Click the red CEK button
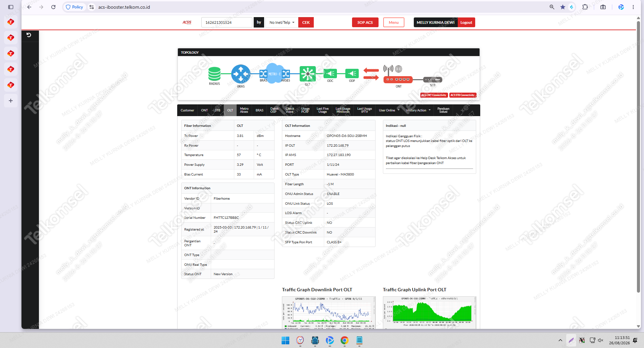644x348 pixels. 306,22
